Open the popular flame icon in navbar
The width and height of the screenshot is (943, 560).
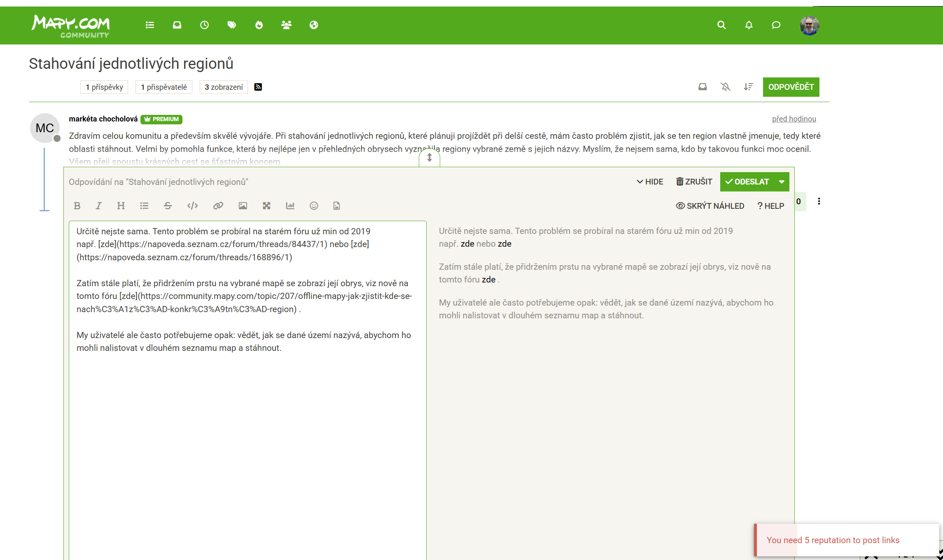click(x=259, y=25)
